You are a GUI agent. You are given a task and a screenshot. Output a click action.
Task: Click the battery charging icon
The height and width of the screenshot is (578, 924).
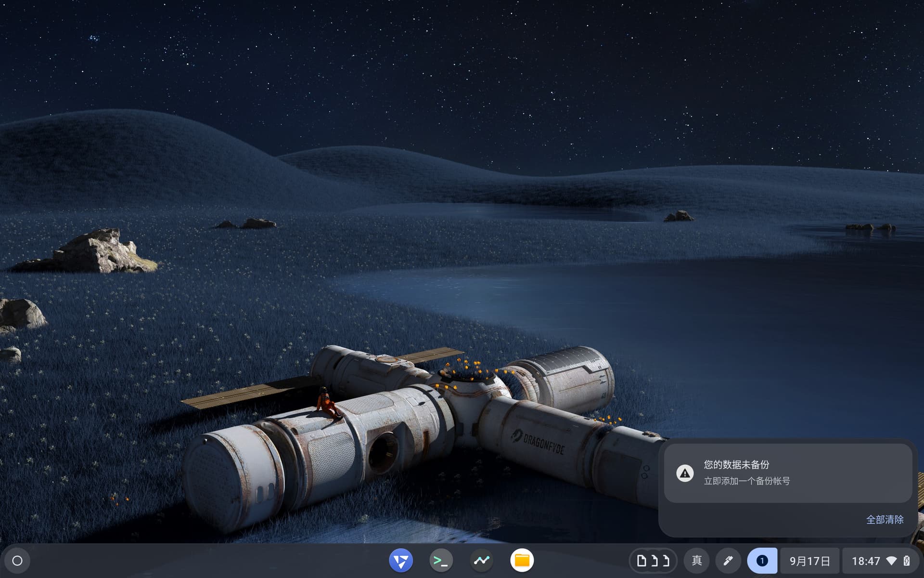click(x=907, y=561)
